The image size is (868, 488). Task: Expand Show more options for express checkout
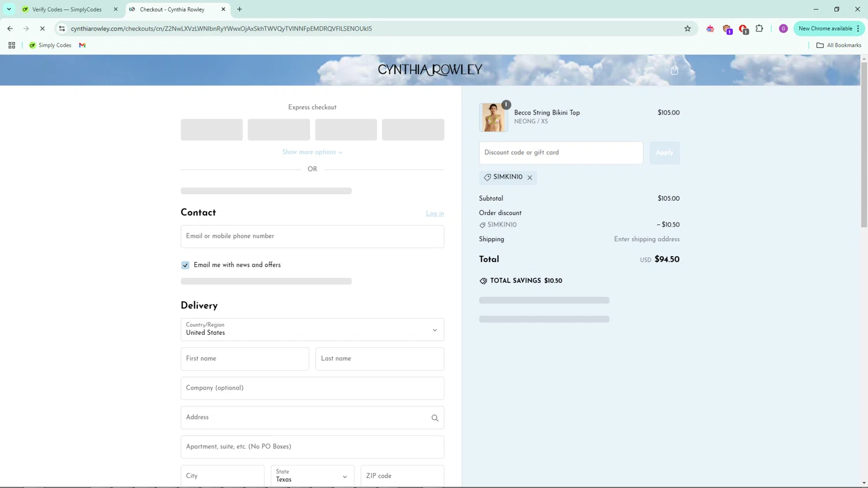[x=312, y=152]
